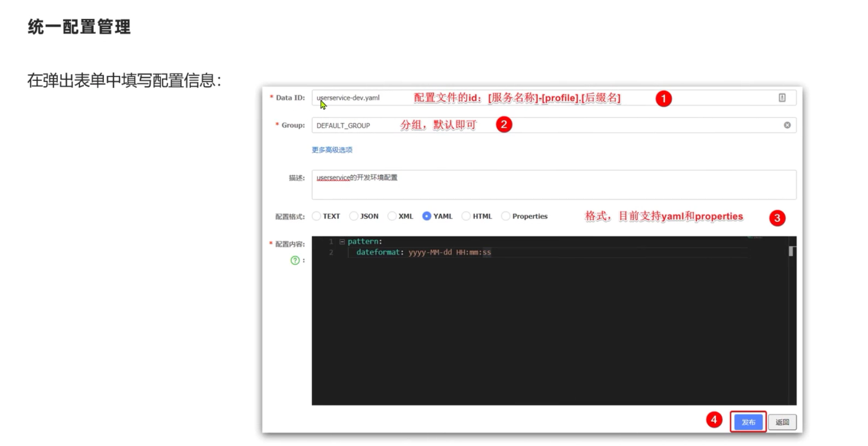Select the TEXT format option
Screen dimensions: 868x446
(316, 216)
